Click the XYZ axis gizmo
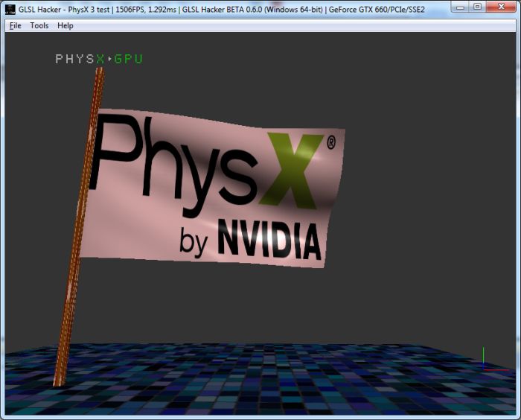The image size is (521, 420). [x=495, y=359]
